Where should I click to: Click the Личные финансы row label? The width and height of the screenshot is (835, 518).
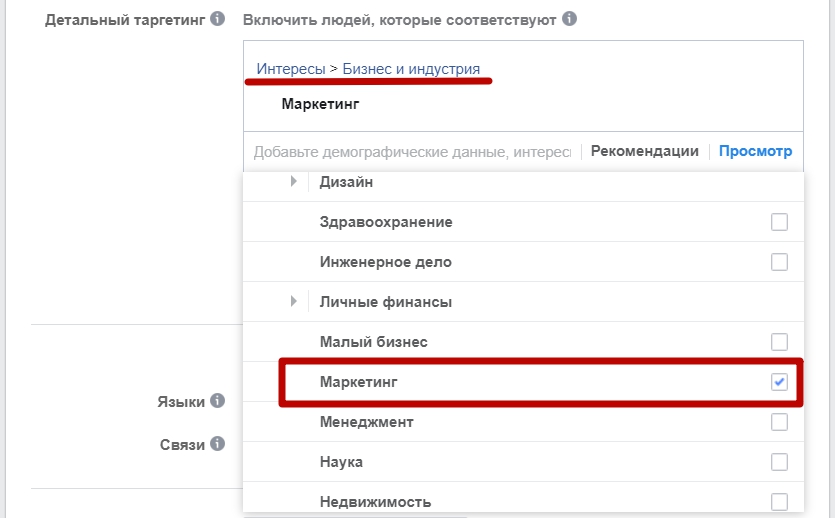(386, 302)
